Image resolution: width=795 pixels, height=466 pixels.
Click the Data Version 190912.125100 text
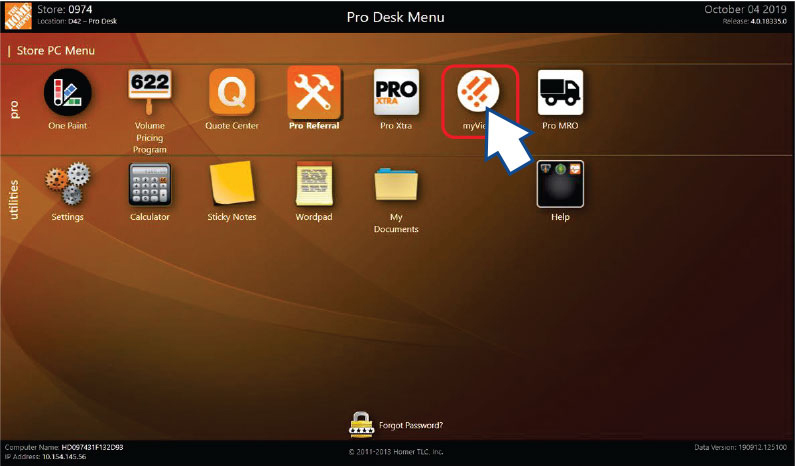(x=741, y=447)
